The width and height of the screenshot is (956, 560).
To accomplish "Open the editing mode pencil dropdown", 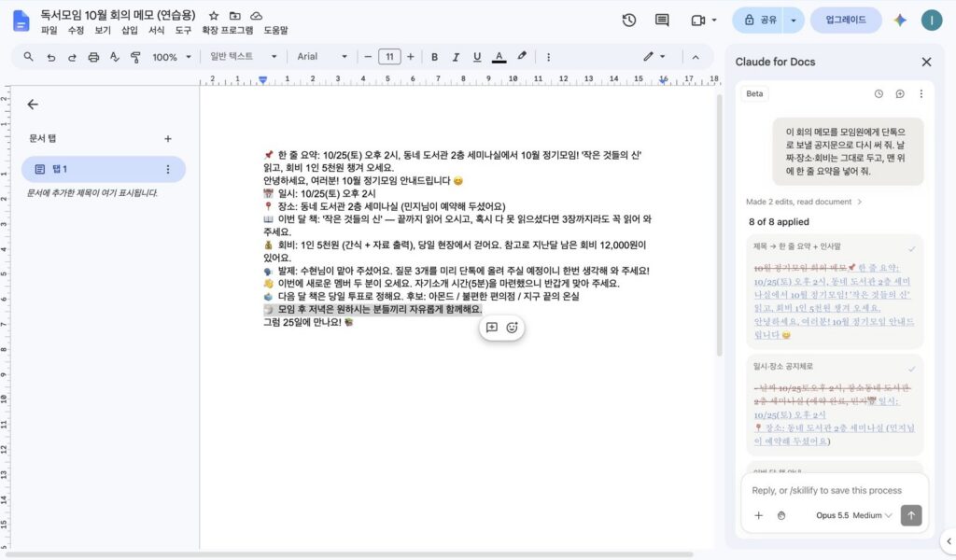I will pos(654,57).
